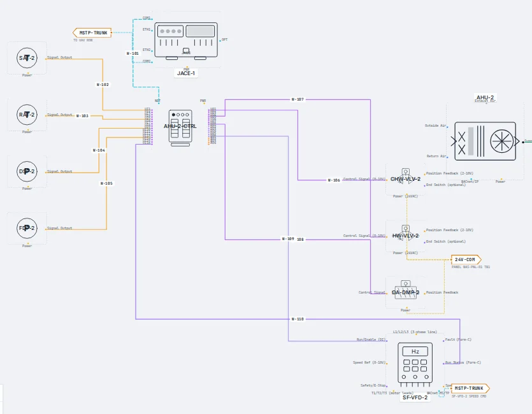Click the COM1 port on JACE-1

coord(152,19)
